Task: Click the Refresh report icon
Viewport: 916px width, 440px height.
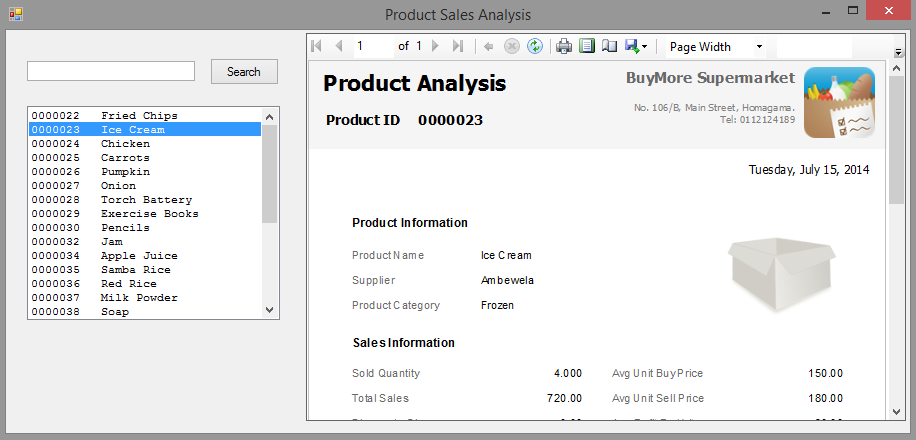Action: [536, 46]
